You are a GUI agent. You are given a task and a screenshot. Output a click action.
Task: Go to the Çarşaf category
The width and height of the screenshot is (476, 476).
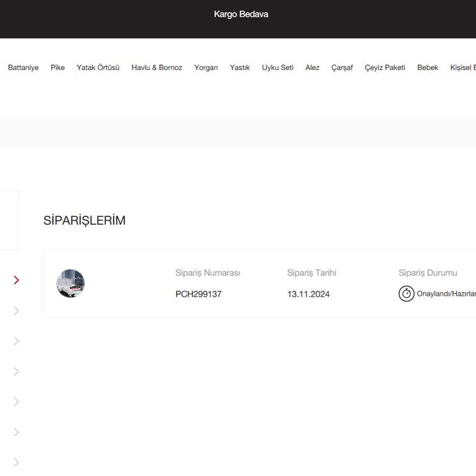[342, 68]
